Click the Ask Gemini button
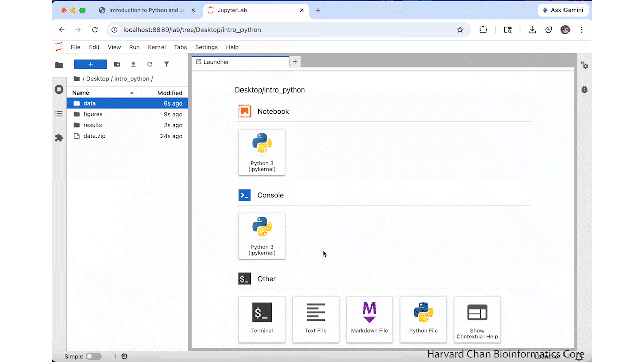Screen dimensions: 644x362 [562, 10]
